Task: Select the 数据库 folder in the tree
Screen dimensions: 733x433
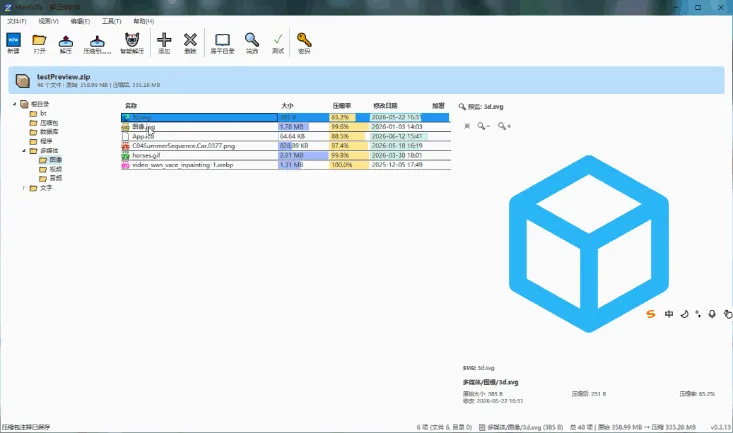Action: point(49,132)
